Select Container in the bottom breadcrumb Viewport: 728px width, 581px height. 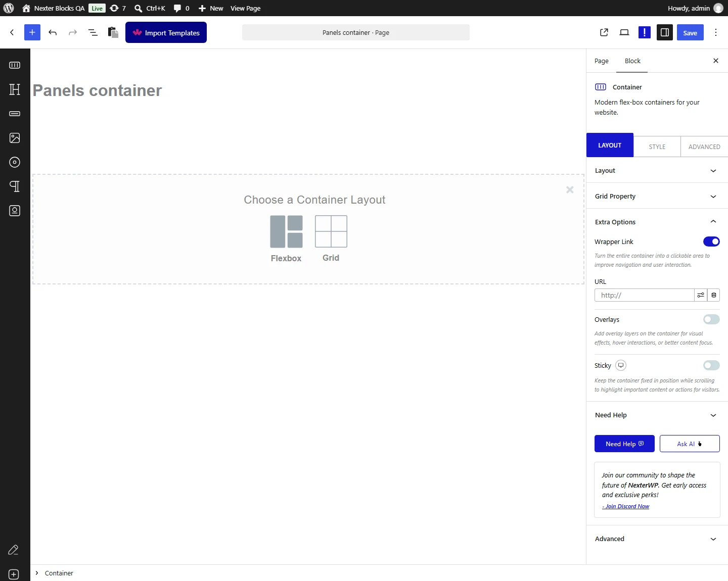point(59,573)
